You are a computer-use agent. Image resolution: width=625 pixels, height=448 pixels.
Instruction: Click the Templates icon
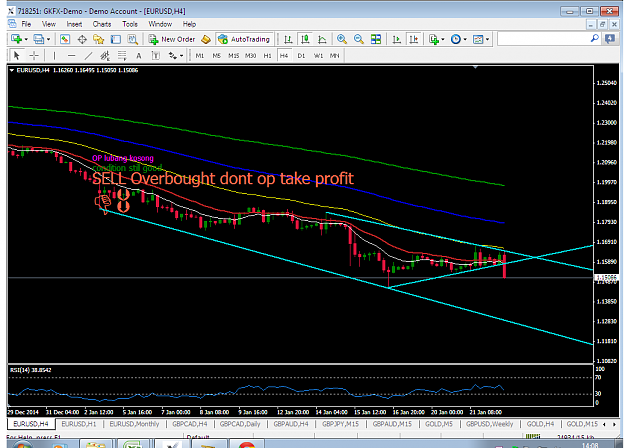[x=478, y=39]
